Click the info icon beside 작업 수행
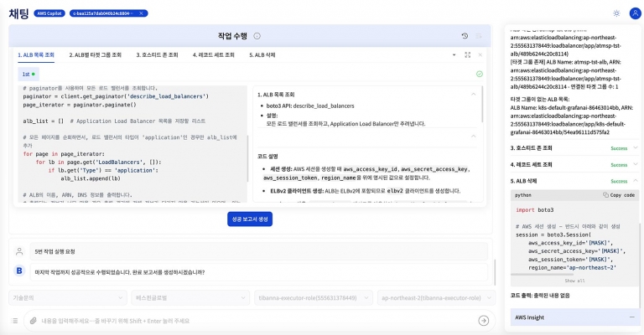Screen dimensions: 644x335 pos(257,36)
